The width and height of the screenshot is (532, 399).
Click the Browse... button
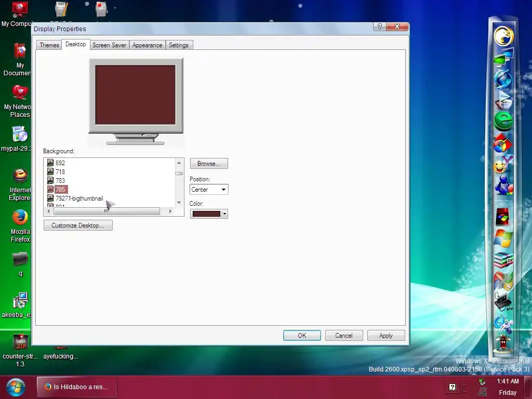point(209,164)
